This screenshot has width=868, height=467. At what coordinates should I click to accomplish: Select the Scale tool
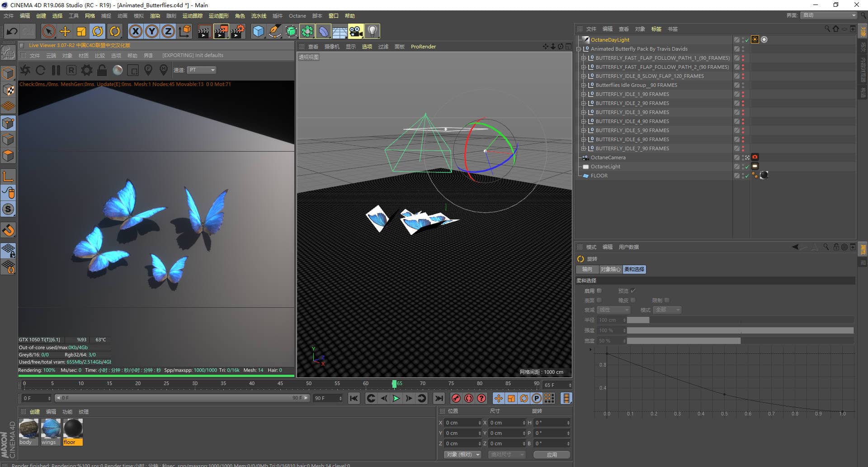click(81, 31)
